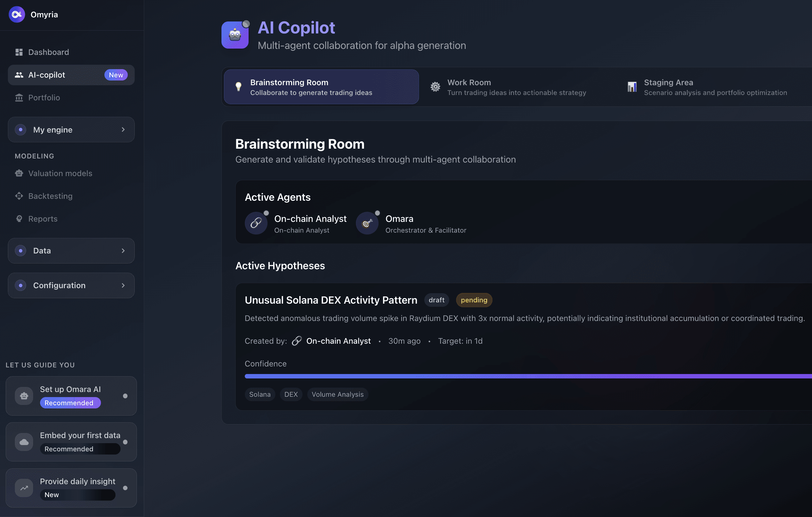Expand the Data section chevron

[x=123, y=251]
